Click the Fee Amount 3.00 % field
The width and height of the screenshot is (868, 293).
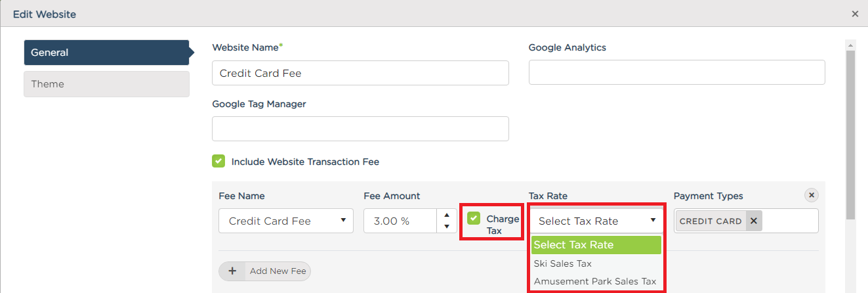click(x=401, y=221)
